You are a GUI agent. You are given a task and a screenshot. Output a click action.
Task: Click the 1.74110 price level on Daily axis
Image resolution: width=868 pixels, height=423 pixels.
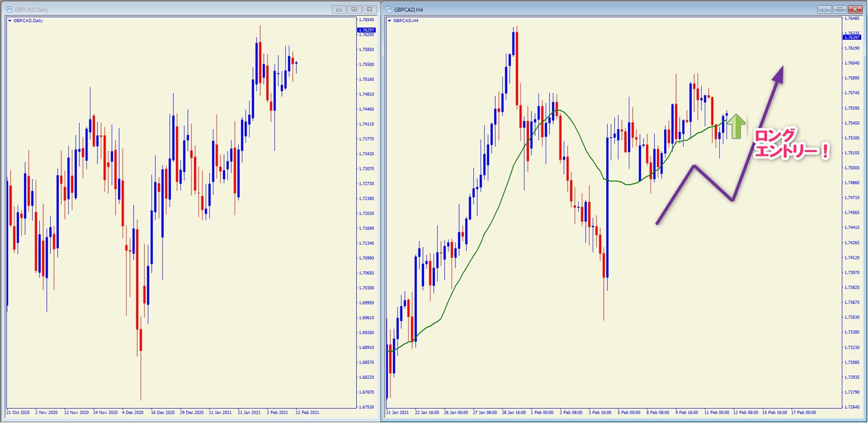pyautogui.click(x=367, y=124)
